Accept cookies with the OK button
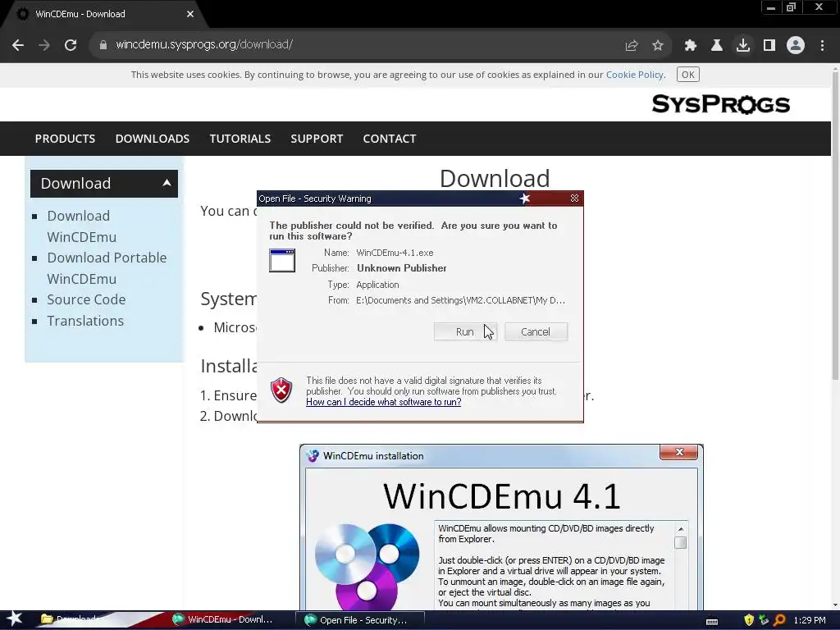Screen dimensions: 840x630 coord(688,75)
